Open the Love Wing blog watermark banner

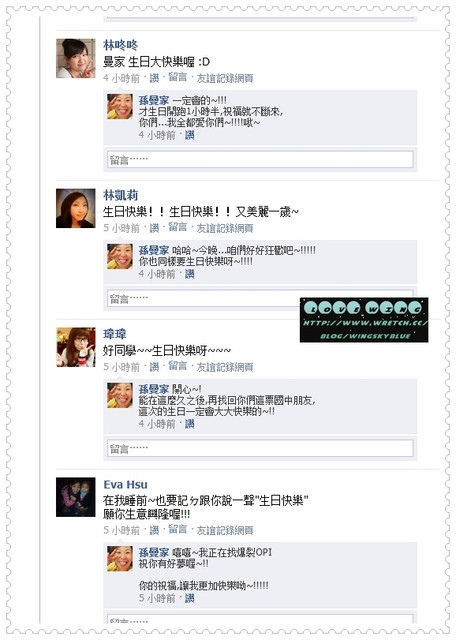364,320
